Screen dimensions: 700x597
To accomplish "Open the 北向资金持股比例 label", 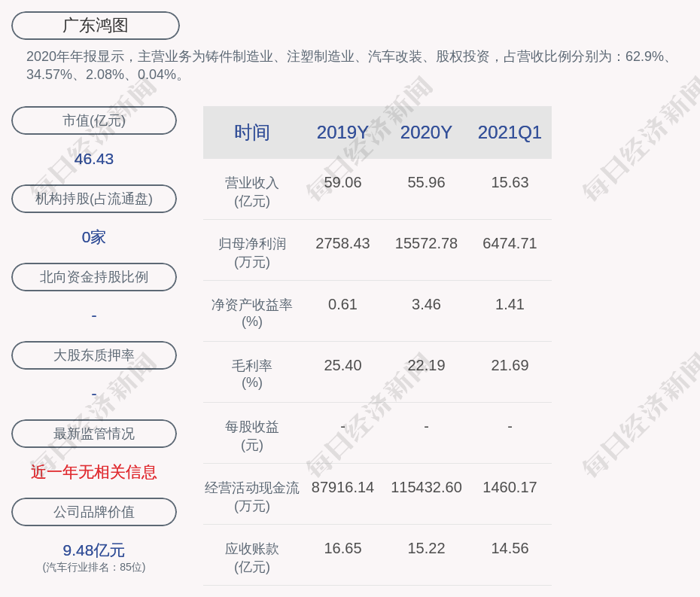I will pyautogui.click(x=94, y=277).
